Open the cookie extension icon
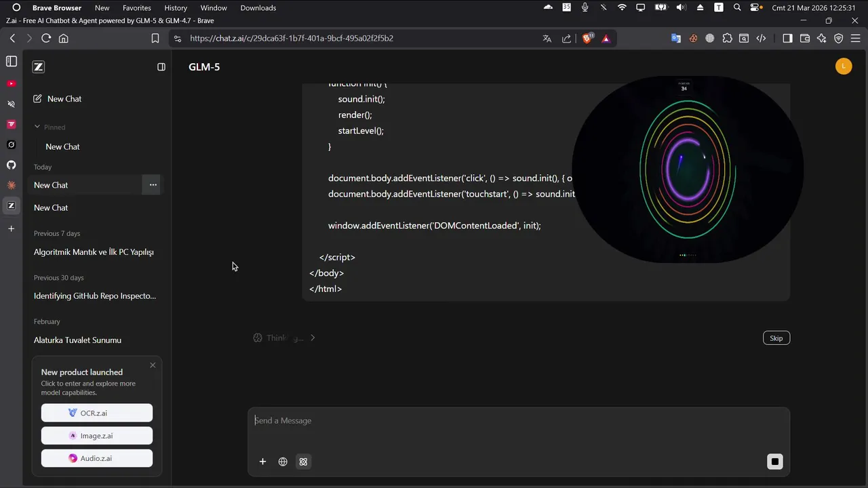 pos(693,39)
